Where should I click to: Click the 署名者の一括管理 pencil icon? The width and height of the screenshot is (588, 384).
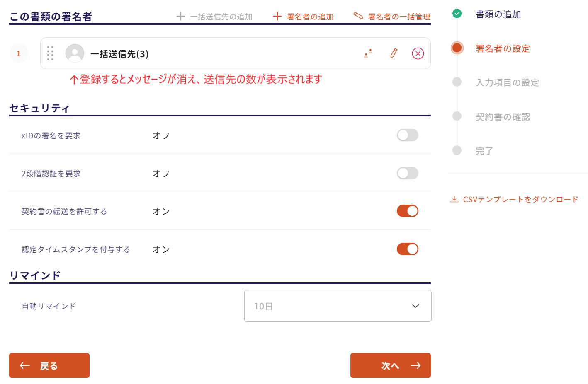358,16
